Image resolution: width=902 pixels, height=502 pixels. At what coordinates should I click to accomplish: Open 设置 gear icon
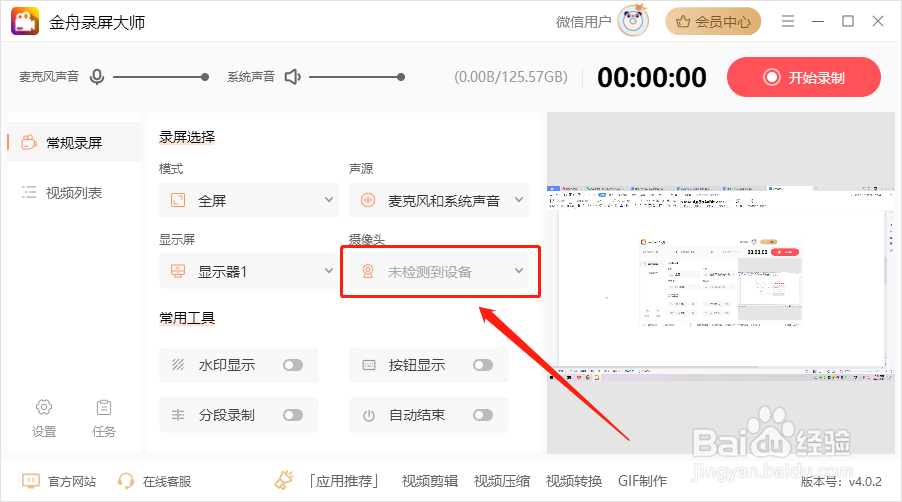pyautogui.click(x=44, y=407)
